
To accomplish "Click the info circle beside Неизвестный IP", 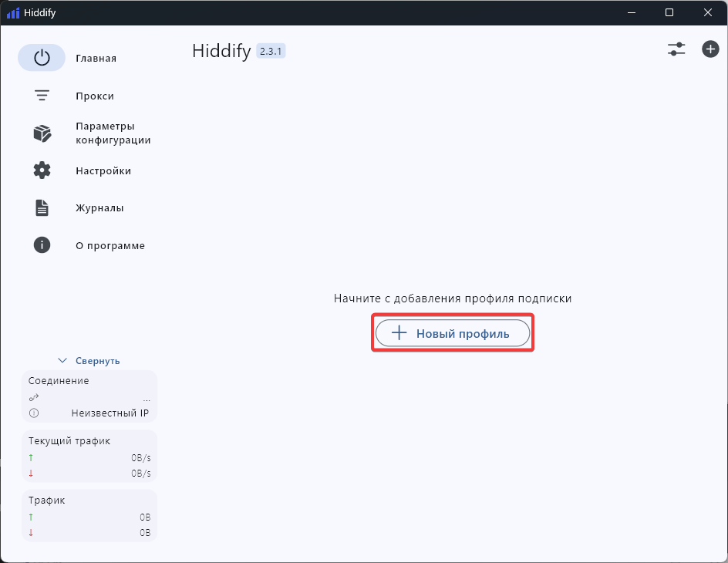I will coord(34,413).
